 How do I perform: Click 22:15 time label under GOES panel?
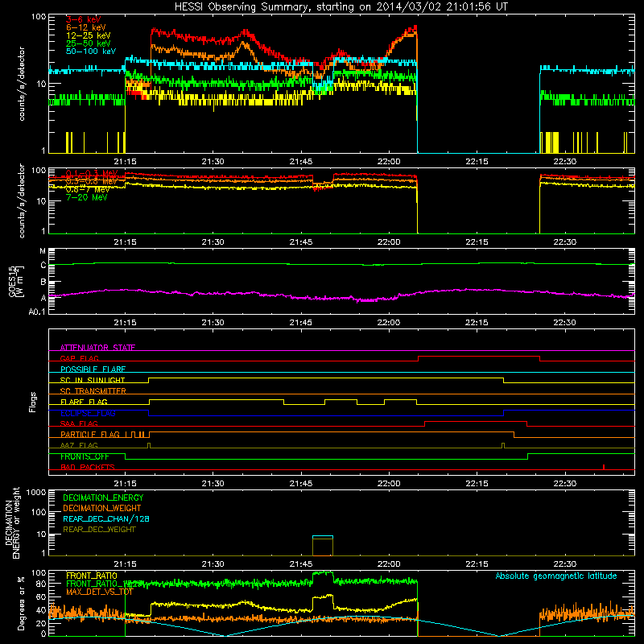pos(477,323)
